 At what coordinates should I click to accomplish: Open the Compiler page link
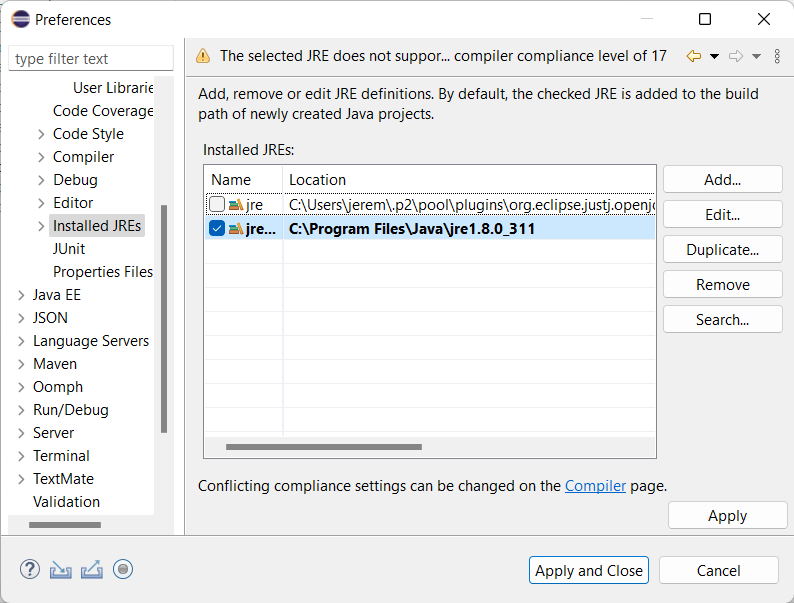(595, 486)
